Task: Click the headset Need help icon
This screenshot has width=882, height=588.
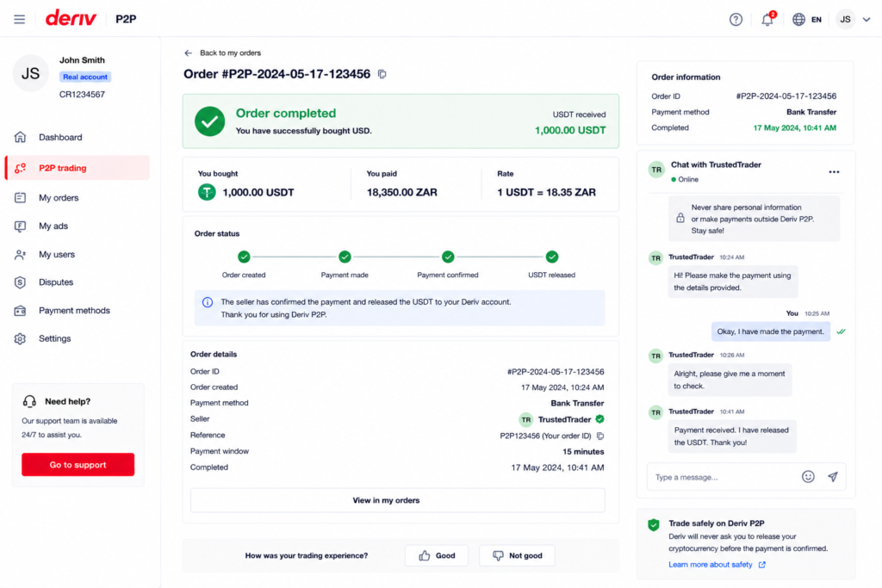Action: pyautogui.click(x=29, y=401)
